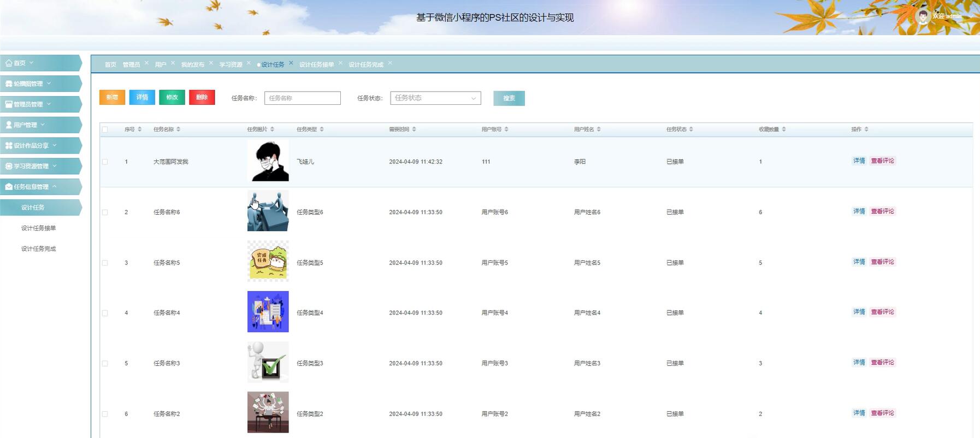Image resolution: width=980 pixels, height=438 pixels.
Task: Switch to the 学习资源 tab
Action: click(x=231, y=64)
